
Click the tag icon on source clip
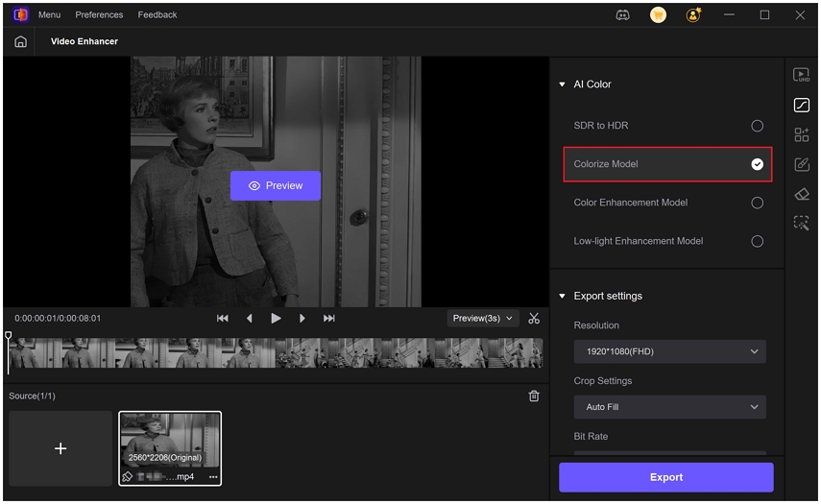pos(128,477)
